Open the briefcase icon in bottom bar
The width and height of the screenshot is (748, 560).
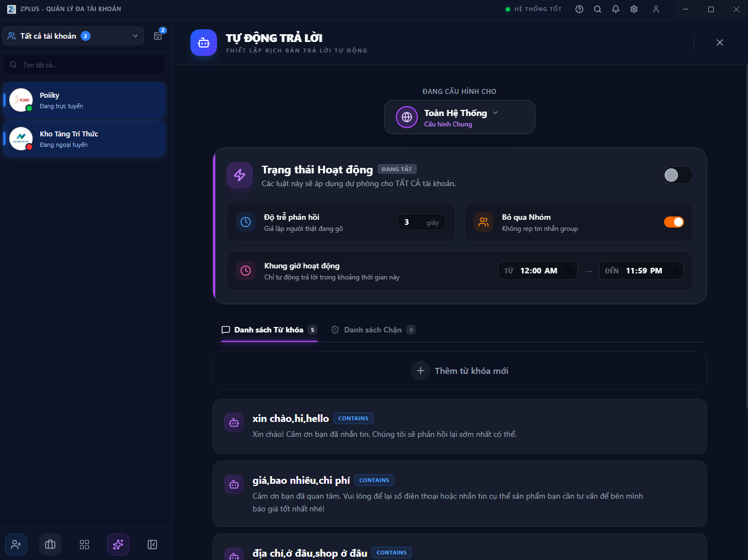(x=50, y=545)
